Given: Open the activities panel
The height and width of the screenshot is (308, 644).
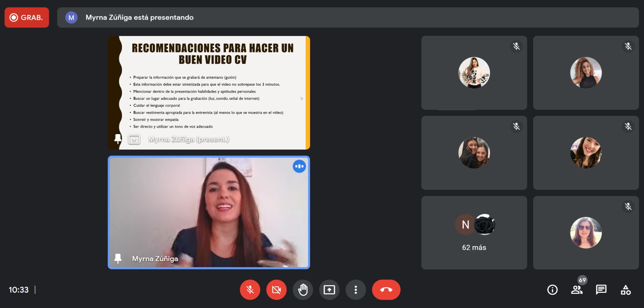Looking at the screenshot, I should [626, 290].
